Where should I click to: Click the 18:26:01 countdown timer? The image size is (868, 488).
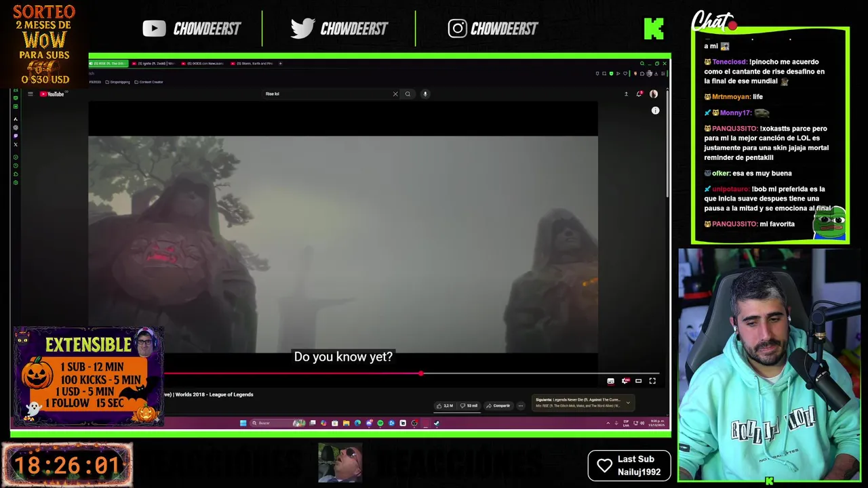67,466
